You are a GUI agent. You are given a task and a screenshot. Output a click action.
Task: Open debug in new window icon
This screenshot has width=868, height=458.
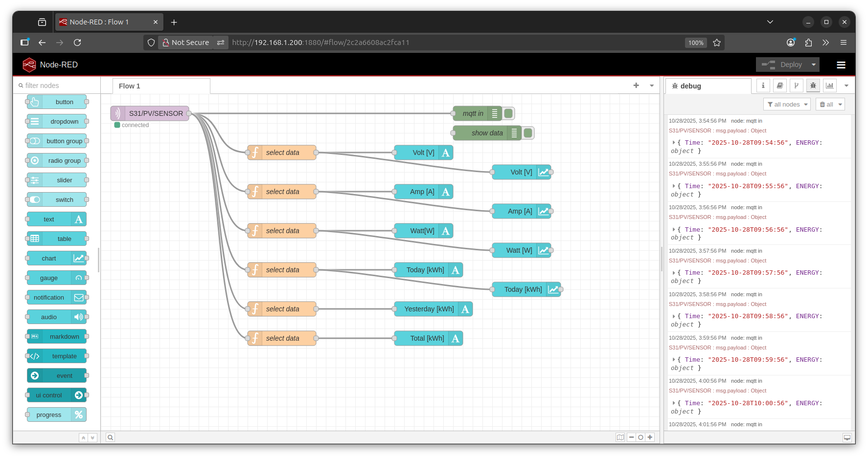pyautogui.click(x=847, y=437)
